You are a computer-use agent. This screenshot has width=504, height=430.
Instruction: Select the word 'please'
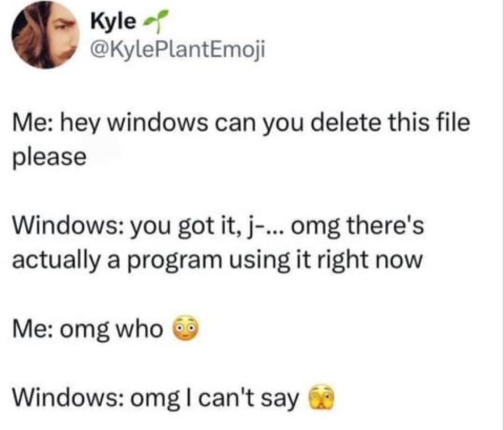coord(49,158)
